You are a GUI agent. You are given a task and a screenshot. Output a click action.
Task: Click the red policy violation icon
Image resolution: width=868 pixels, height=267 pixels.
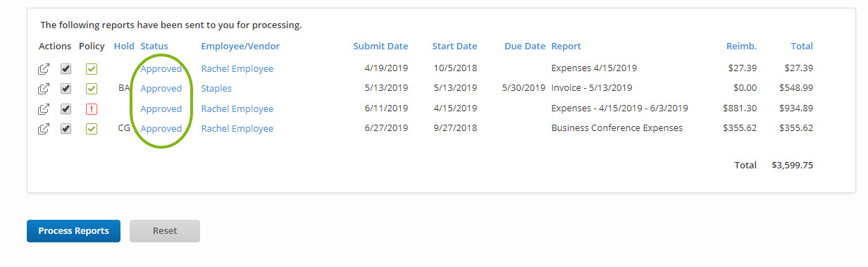tap(92, 109)
